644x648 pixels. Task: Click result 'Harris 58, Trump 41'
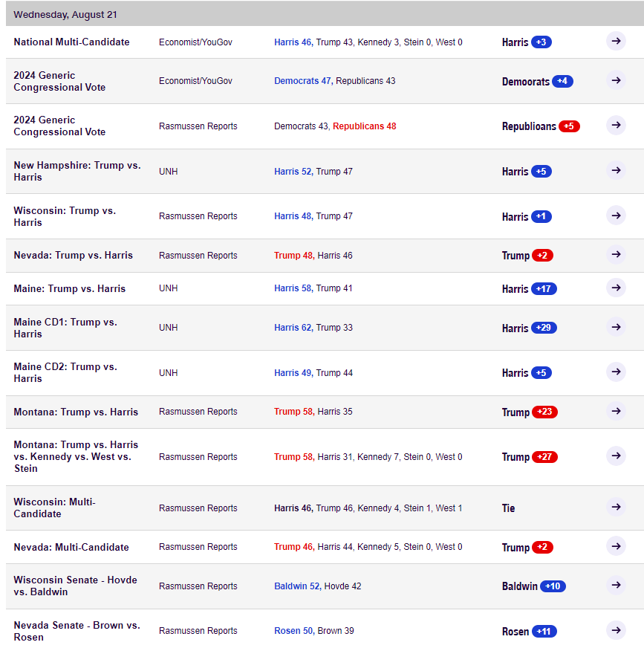point(313,288)
